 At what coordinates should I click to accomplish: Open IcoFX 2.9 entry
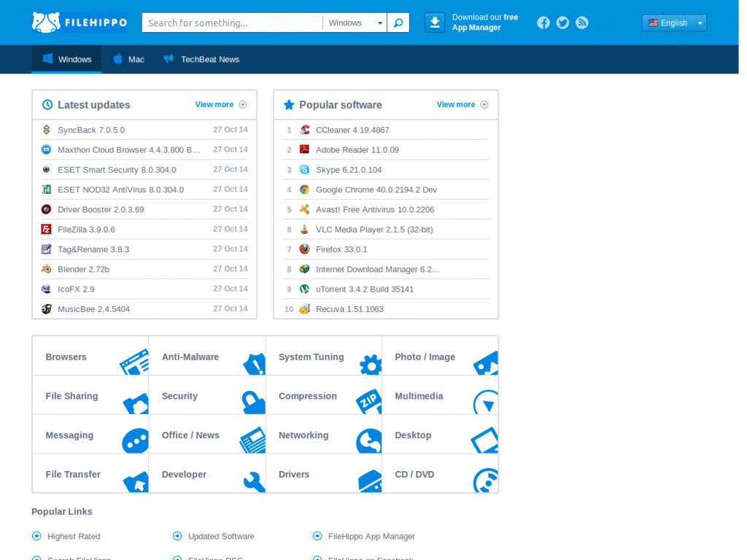[x=76, y=289]
